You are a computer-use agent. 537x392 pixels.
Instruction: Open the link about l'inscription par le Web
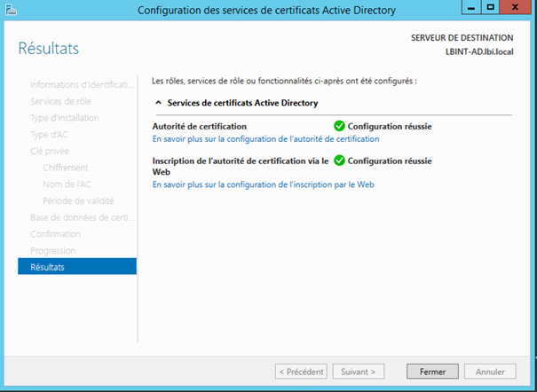click(x=263, y=184)
